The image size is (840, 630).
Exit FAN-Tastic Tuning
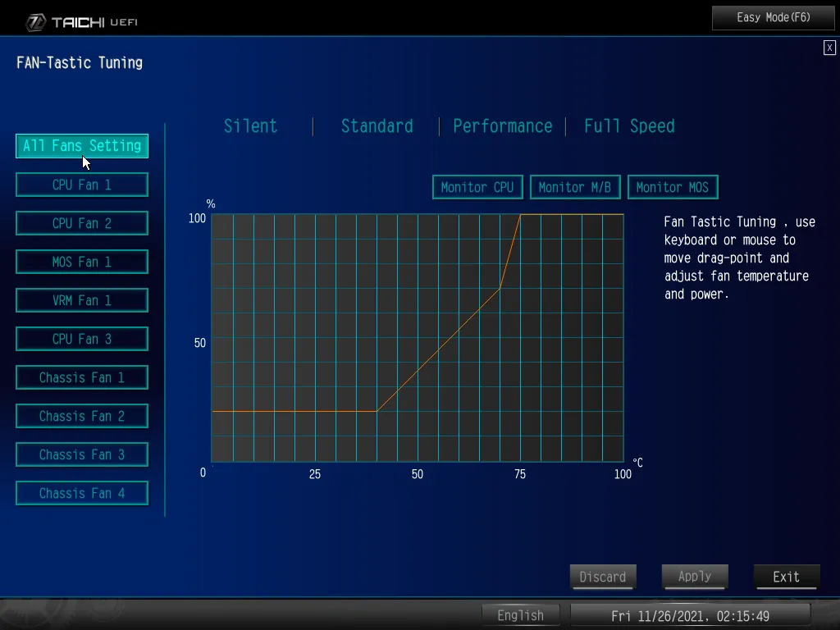pyautogui.click(x=787, y=577)
